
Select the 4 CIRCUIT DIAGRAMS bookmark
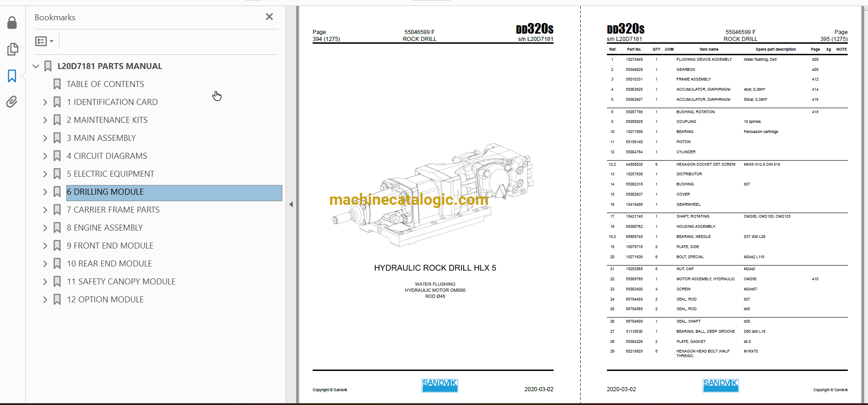(x=107, y=156)
